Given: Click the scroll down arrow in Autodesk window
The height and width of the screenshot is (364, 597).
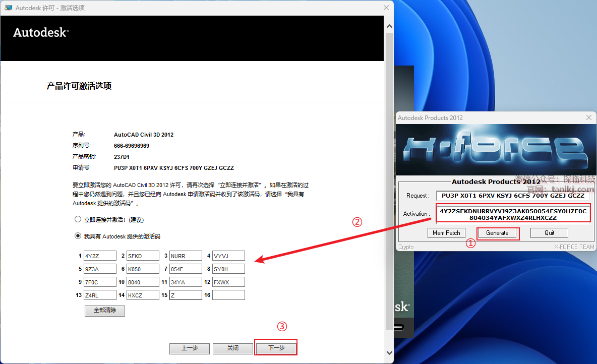Looking at the screenshot, I should tap(389, 352).
